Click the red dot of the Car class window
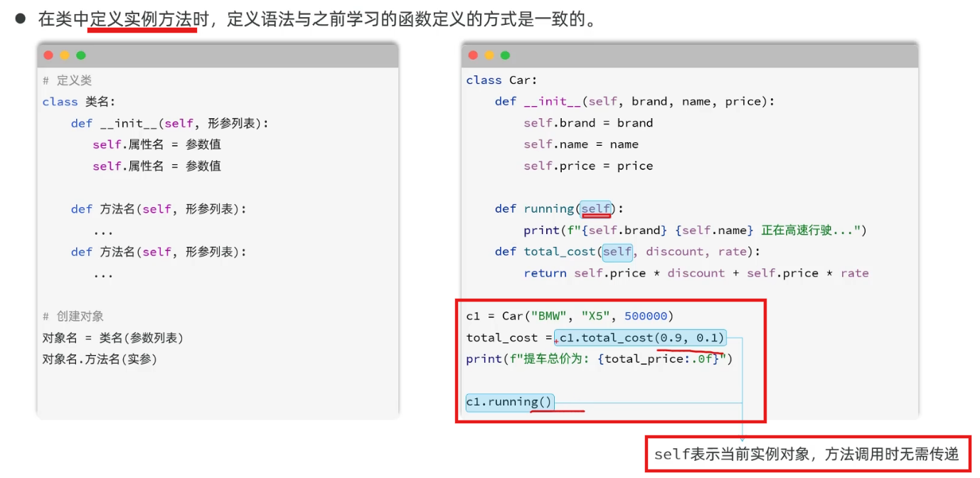 473,55
